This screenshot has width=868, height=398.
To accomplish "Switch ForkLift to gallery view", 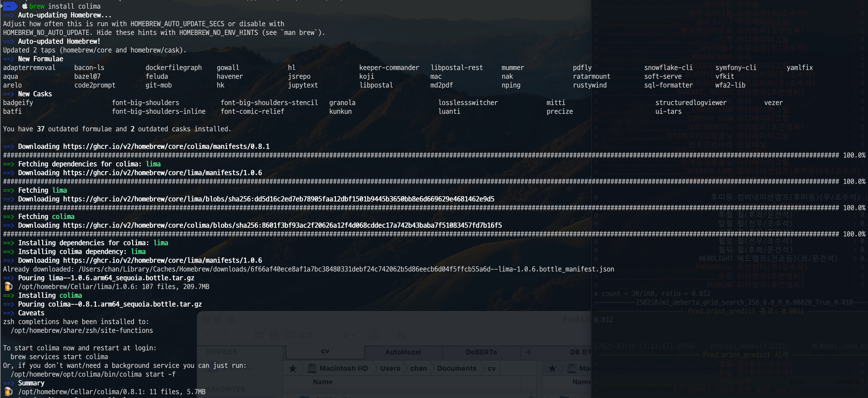I will (x=306, y=335).
